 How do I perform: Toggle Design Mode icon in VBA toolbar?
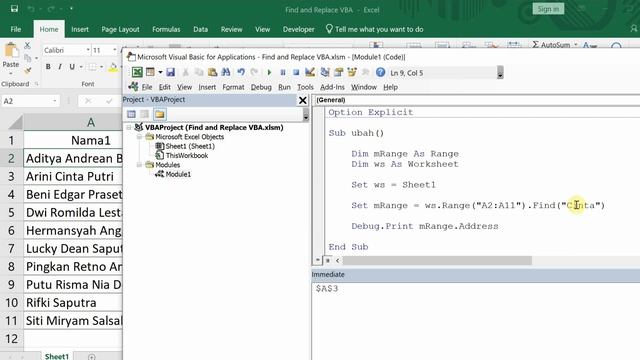pos(310,72)
